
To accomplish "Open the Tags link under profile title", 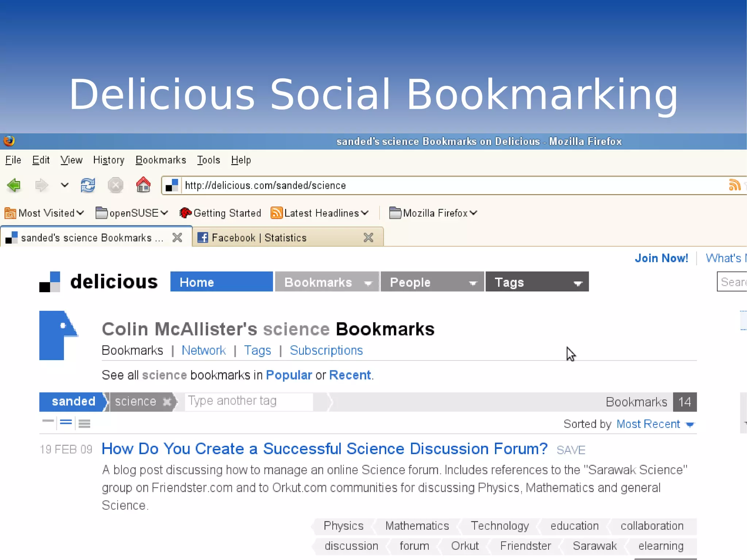I will point(258,350).
